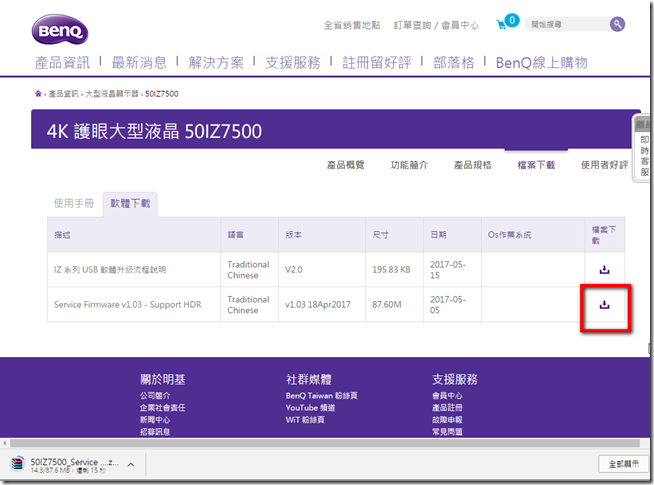The height and width of the screenshot is (485, 654).
Task: Open BenQ Taiwan 粉絲頁 link
Action: 322,395
